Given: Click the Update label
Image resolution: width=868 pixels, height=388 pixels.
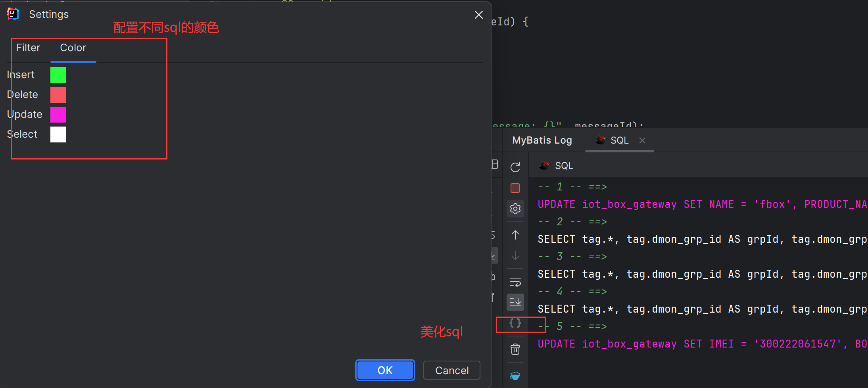Looking at the screenshot, I should 25,114.
